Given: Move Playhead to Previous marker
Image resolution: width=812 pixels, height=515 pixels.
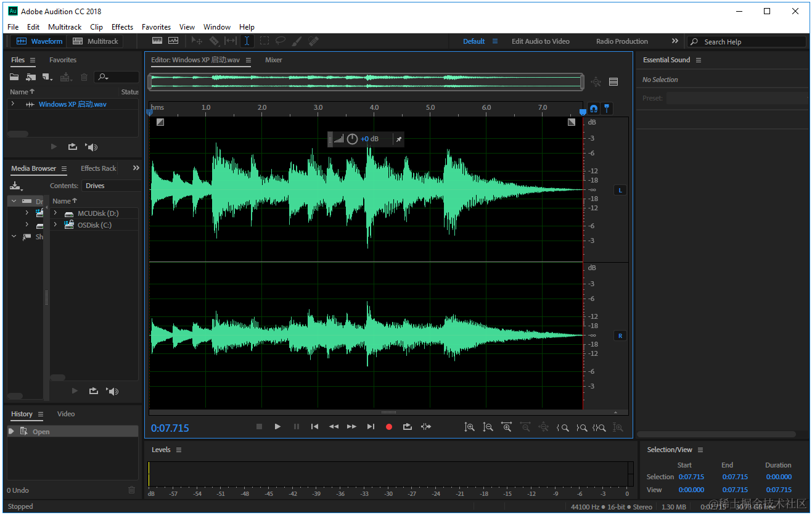Looking at the screenshot, I should [x=314, y=426].
